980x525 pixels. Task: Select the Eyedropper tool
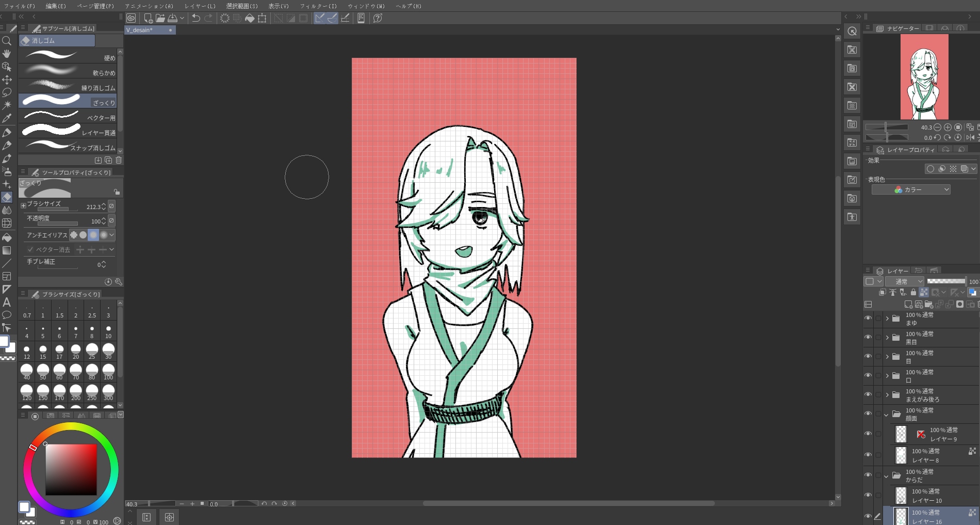7,118
